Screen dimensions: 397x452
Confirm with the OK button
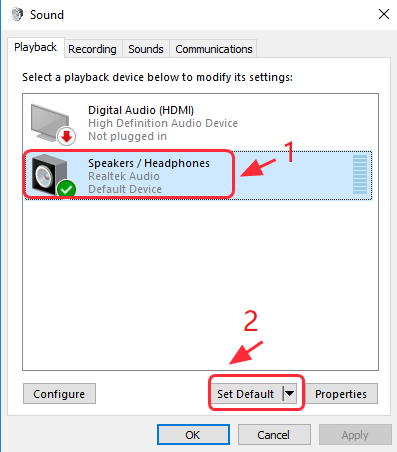(x=193, y=435)
